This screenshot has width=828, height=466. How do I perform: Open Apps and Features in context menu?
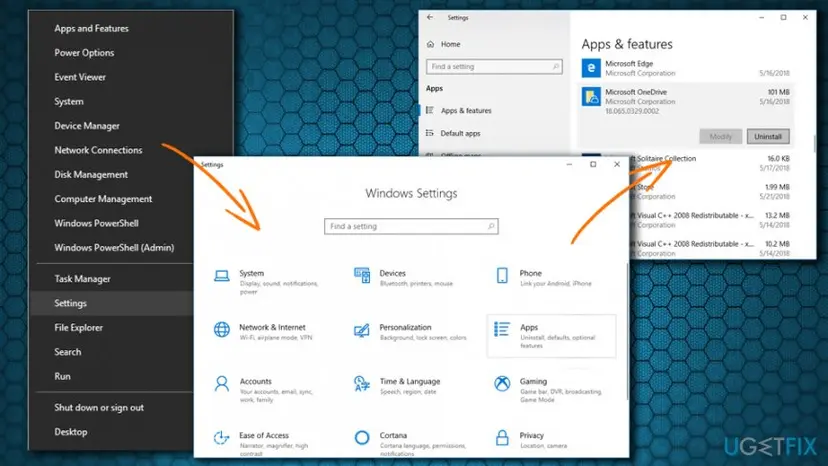pyautogui.click(x=91, y=29)
